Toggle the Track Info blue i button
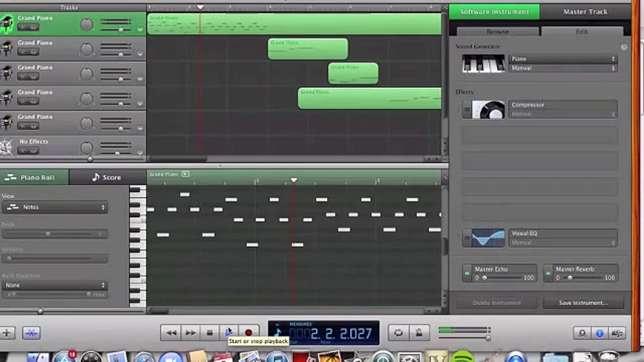 (x=600, y=333)
